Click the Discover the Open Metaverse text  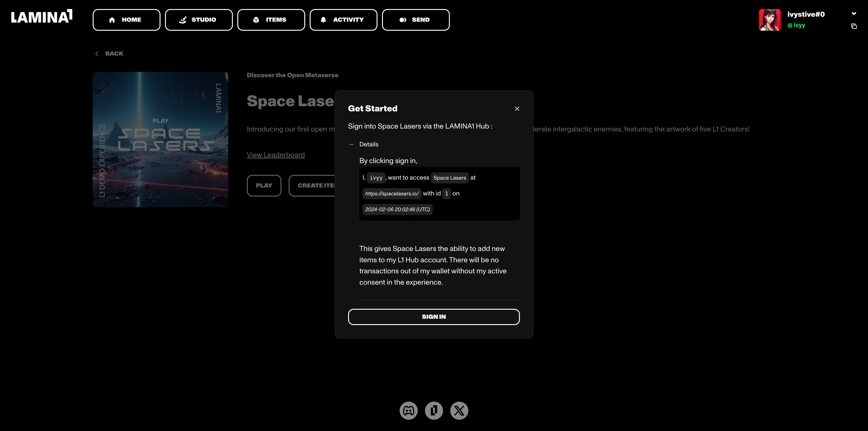point(292,75)
